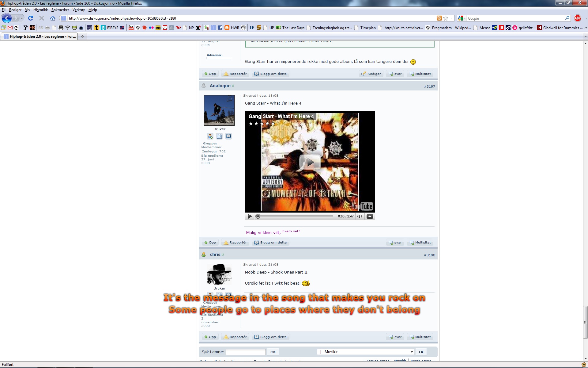Viewport: 588px width, 368px height.
Task: Open Analogue's blog book icon
Action: [x=228, y=136]
